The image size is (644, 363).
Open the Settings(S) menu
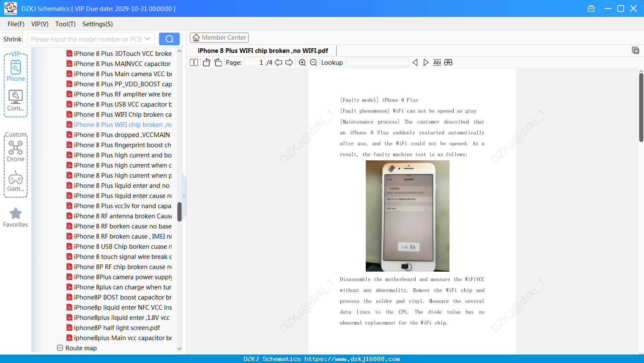click(x=98, y=24)
